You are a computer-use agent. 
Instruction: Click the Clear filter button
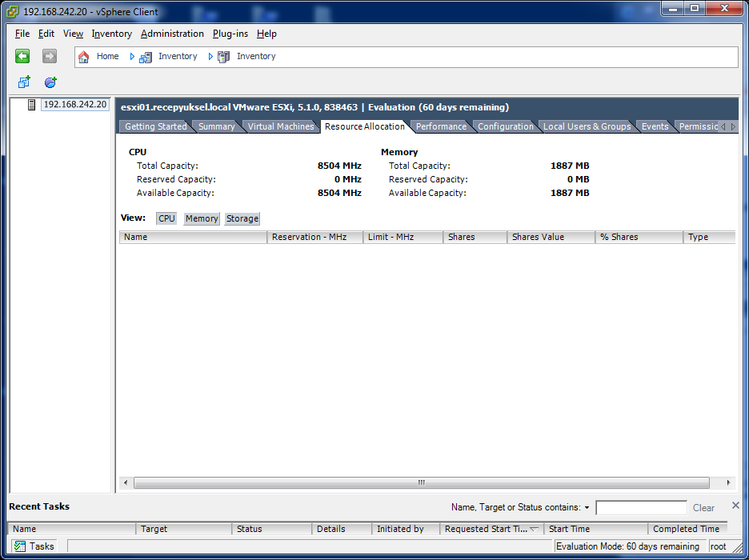click(x=703, y=508)
